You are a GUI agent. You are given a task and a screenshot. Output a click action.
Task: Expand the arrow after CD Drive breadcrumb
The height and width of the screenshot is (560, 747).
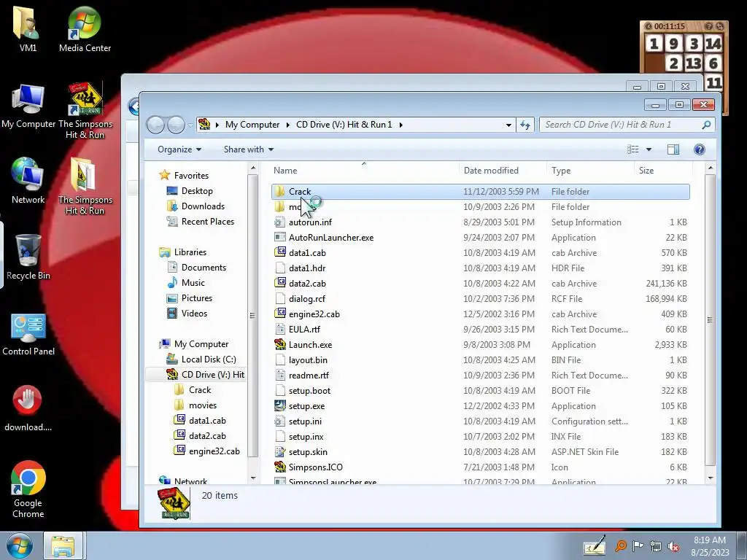click(400, 125)
